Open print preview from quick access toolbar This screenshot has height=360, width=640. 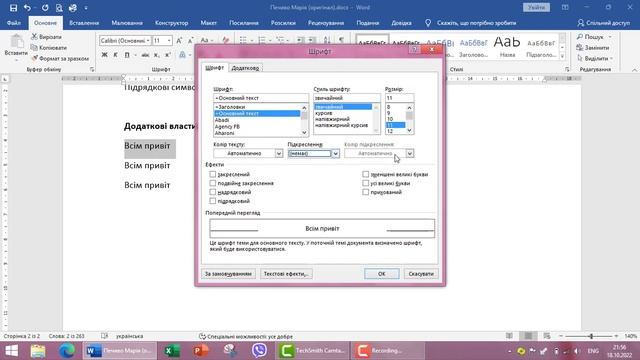pos(59,8)
